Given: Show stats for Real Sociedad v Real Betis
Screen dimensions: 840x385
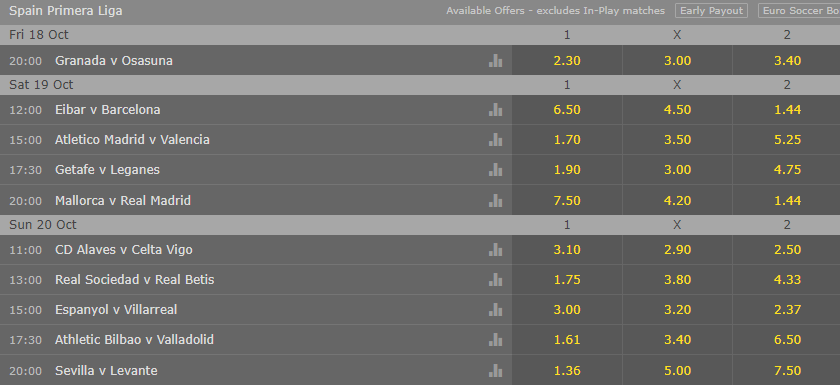Looking at the screenshot, I should click(x=496, y=280).
